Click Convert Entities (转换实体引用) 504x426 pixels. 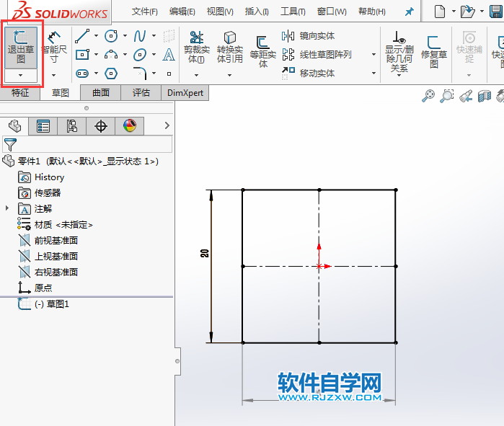tap(230, 48)
